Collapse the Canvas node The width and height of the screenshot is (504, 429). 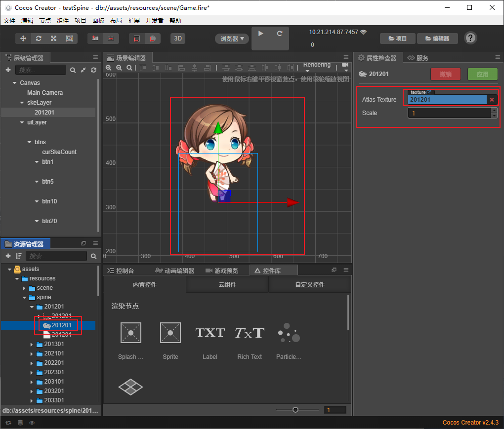(x=14, y=83)
